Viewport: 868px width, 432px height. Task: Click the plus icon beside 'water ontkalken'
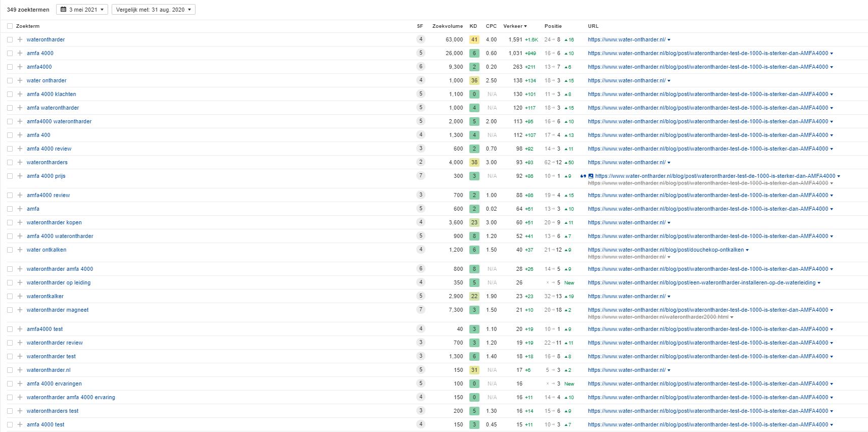pos(20,250)
